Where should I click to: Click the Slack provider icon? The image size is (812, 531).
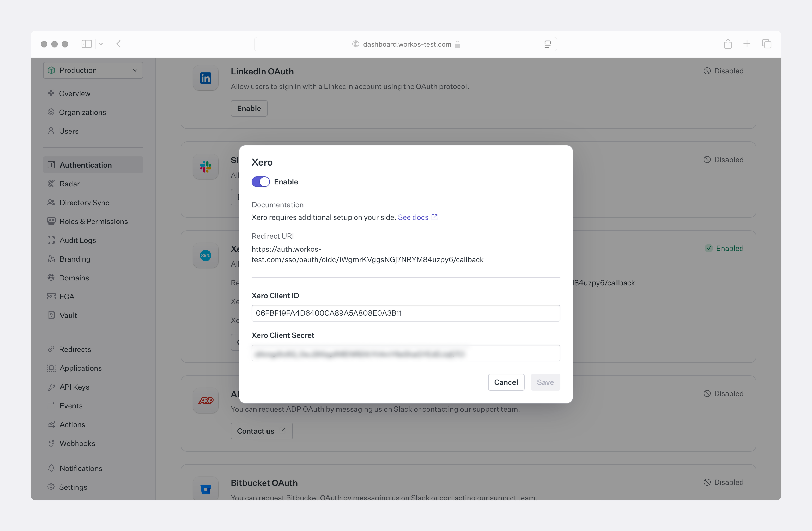[205, 167]
